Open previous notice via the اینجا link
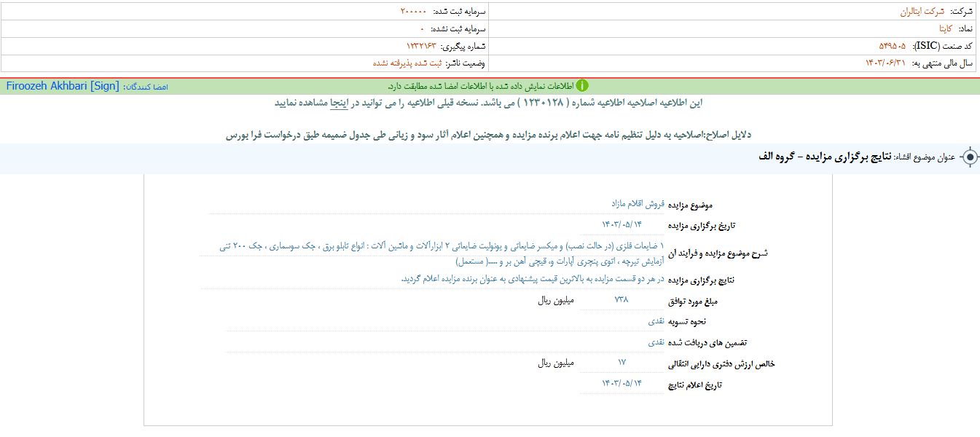Screen dimensions: 980x437 click(340, 103)
